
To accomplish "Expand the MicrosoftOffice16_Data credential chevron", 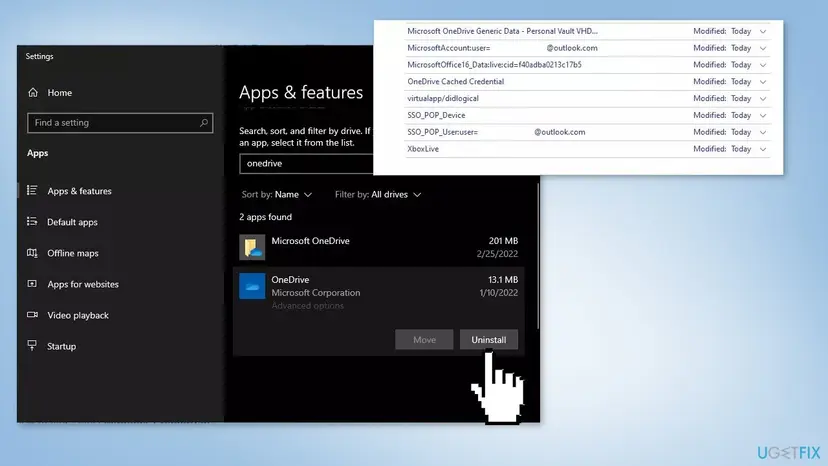I will click(x=763, y=65).
